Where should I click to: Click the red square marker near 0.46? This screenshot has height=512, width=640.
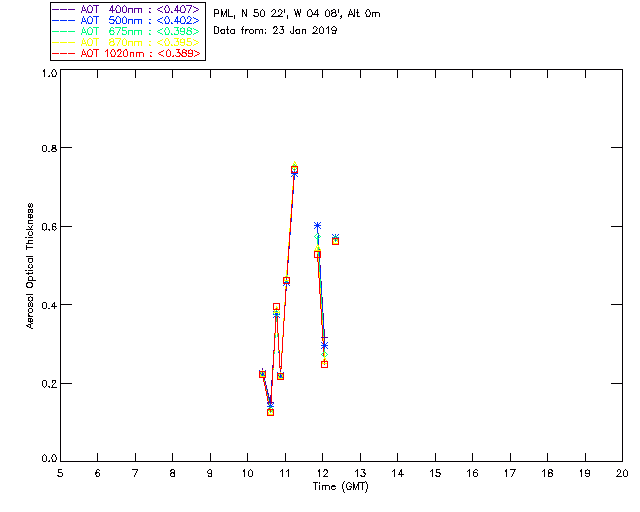287,280
